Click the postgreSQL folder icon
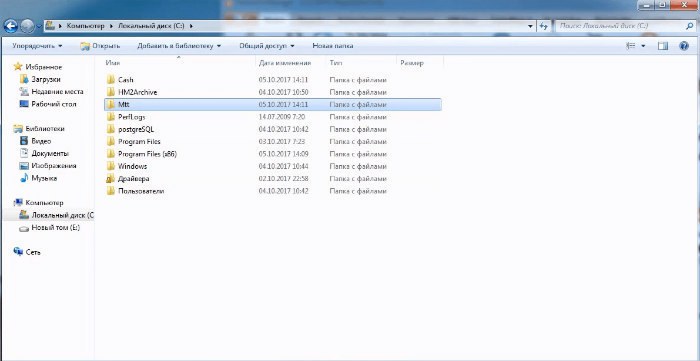 111,129
